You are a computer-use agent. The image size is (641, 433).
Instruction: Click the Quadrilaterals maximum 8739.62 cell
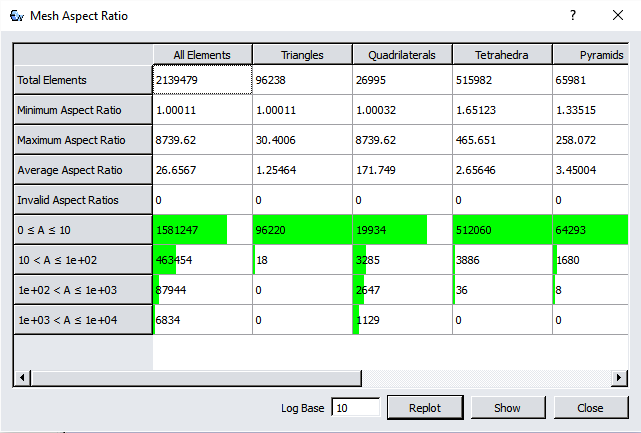coord(402,140)
